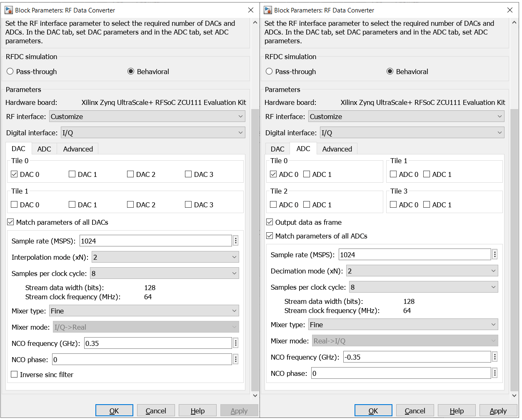Click the three-dot icon beside DAC NCO frequency

coord(235,343)
